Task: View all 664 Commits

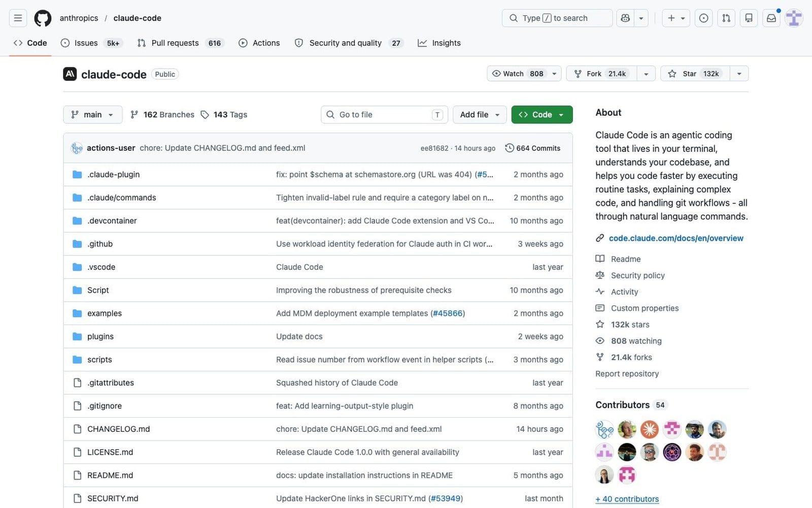Action: pos(533,148)
